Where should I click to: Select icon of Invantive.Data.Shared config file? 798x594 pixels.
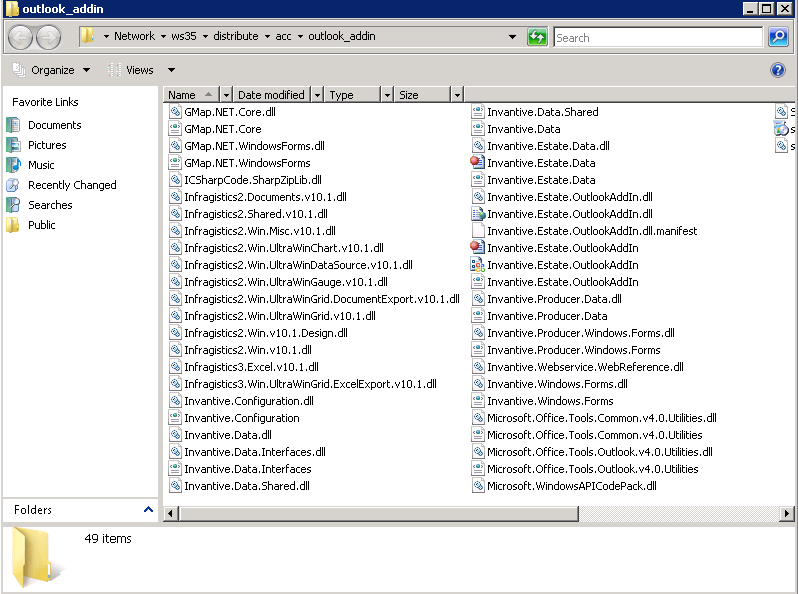[x=478, y=112]
